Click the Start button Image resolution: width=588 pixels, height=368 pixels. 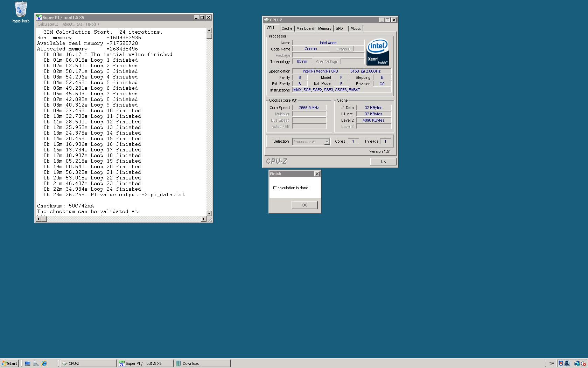[9, 363]
